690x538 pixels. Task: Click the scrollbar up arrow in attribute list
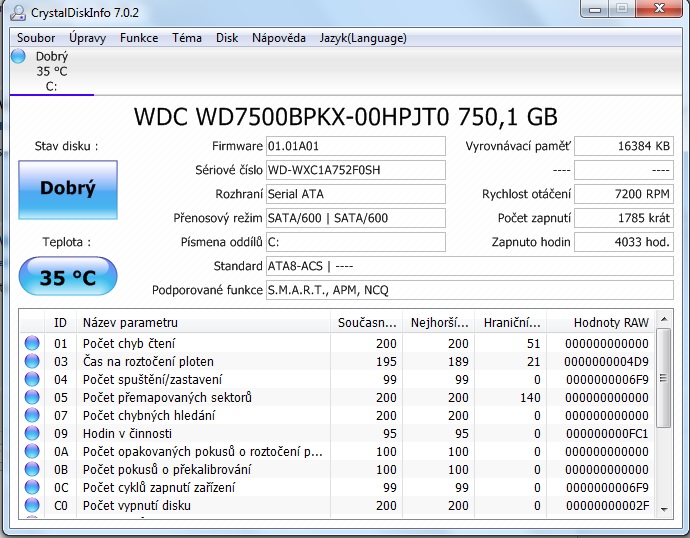tap(664, 319)
